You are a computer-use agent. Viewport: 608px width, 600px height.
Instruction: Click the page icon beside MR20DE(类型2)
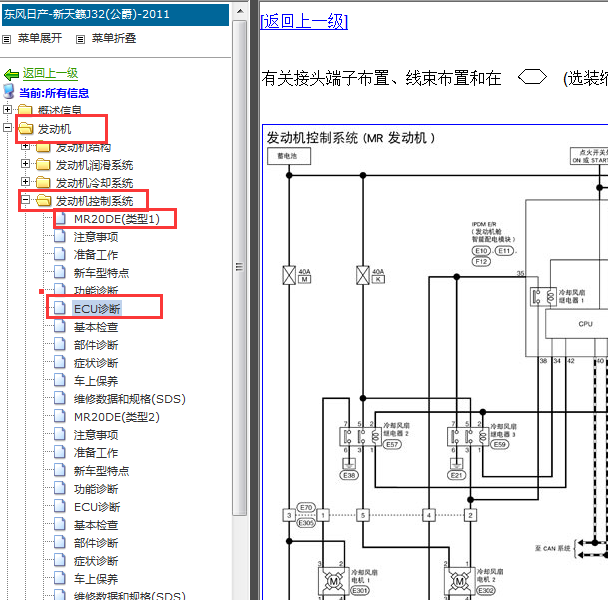click(x=60, y=416)
